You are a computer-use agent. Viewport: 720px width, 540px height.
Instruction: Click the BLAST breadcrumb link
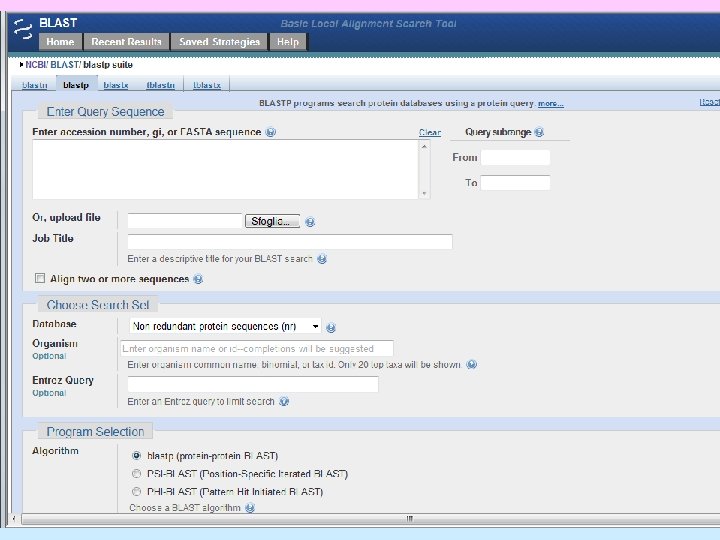coord(64,65)
